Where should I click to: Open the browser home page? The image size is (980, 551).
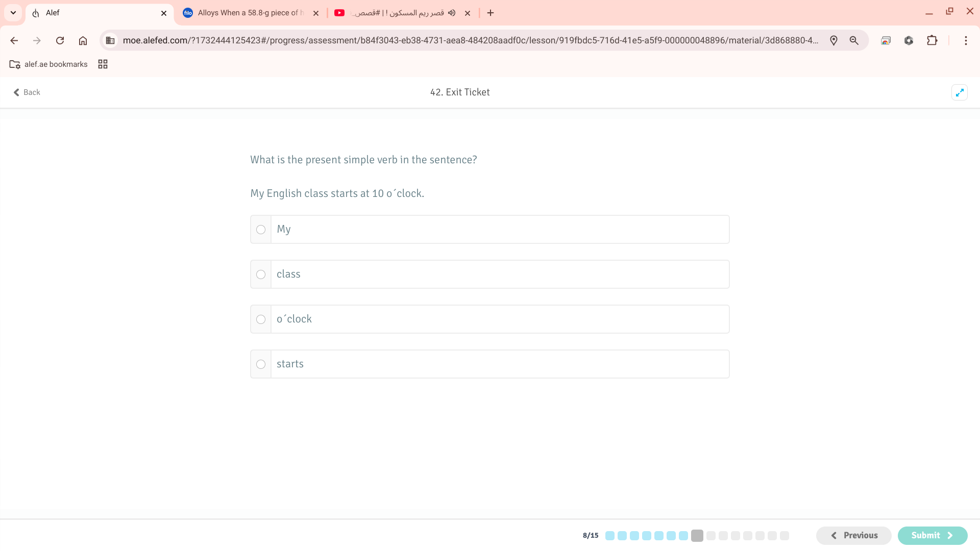[x=83, y=40]
